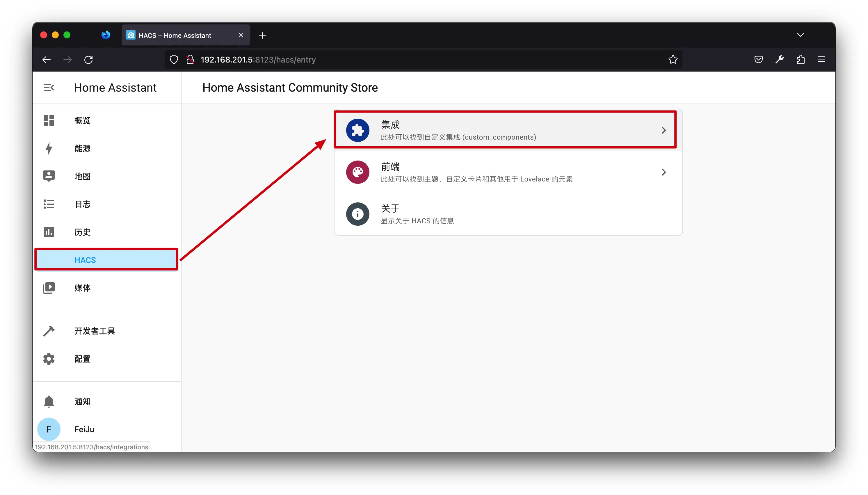Show the insecure connection lock info
The height and width of the screenshot is (495, 868).
point(191,60)
